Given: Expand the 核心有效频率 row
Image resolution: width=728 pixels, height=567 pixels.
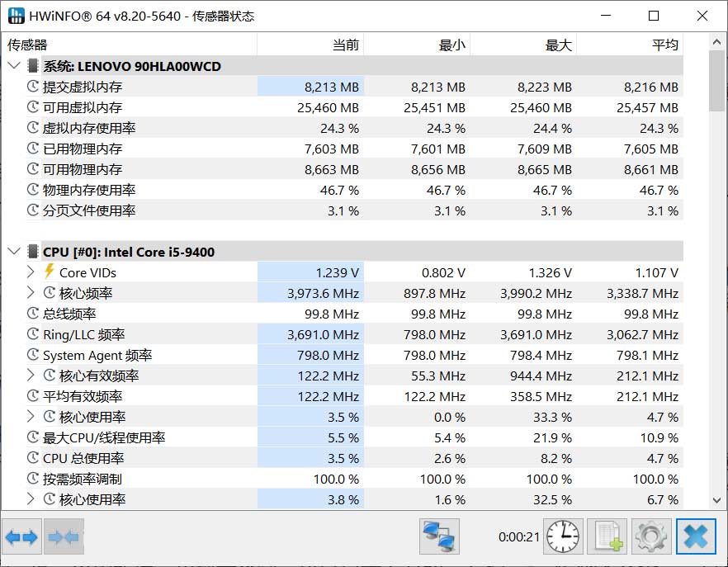Looking at the screenshot, I should tap(31, 376).
